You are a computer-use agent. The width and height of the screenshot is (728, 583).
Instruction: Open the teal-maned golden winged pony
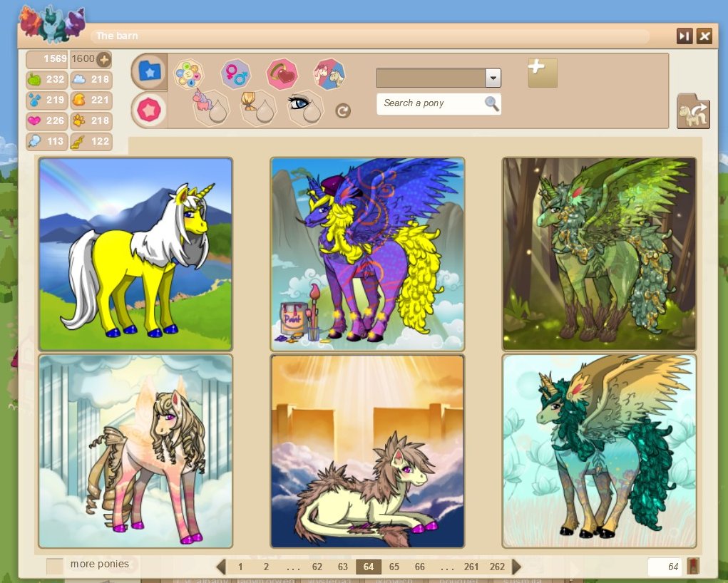pos(599,451)
